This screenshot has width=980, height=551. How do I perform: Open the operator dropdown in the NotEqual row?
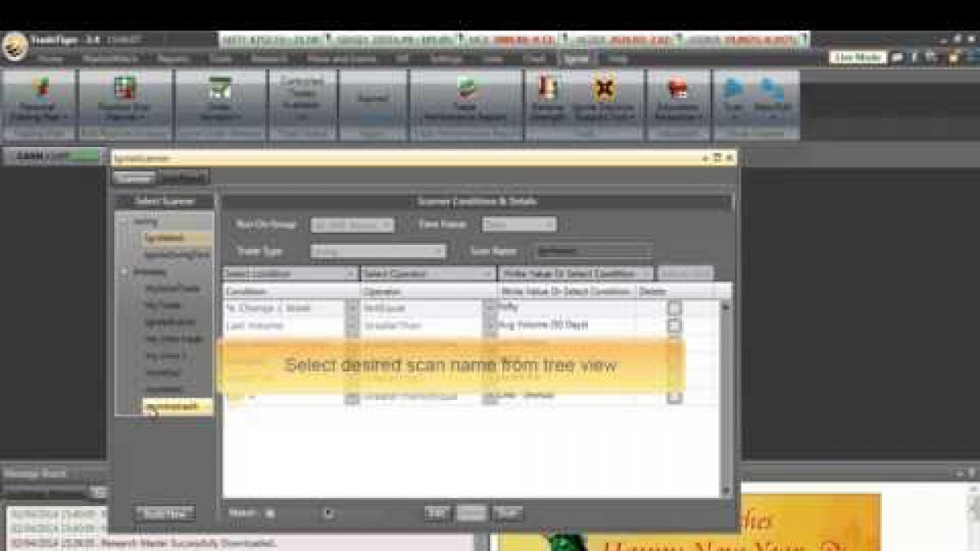click(490, 309)
